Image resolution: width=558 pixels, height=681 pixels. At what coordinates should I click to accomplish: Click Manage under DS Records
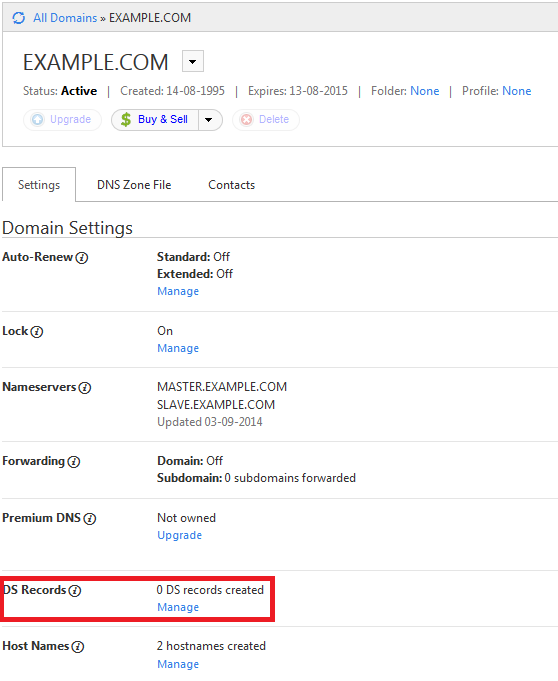(x=178, y=607)
